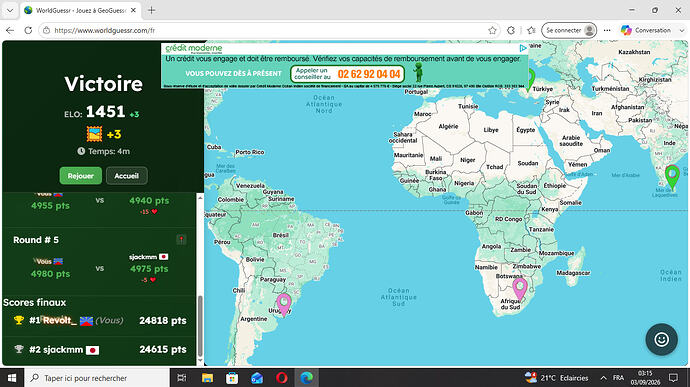Screen dimensions: 690x387
Task: Click the 4980 pts score
Action: pyautogui.click(x=50, y=274)
